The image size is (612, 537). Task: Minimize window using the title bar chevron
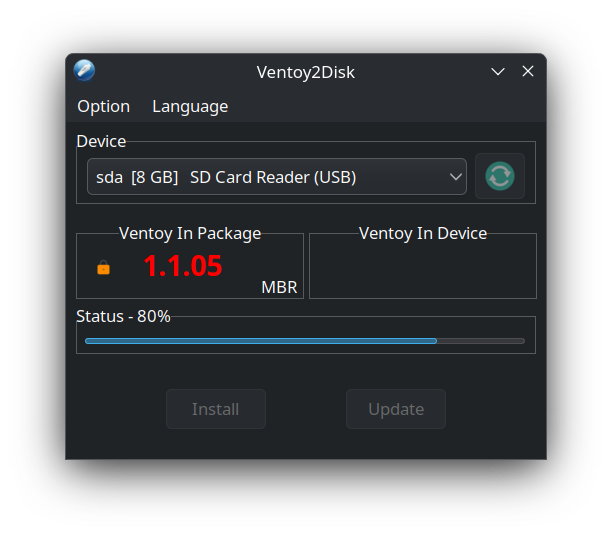click(x=498, y=71)
